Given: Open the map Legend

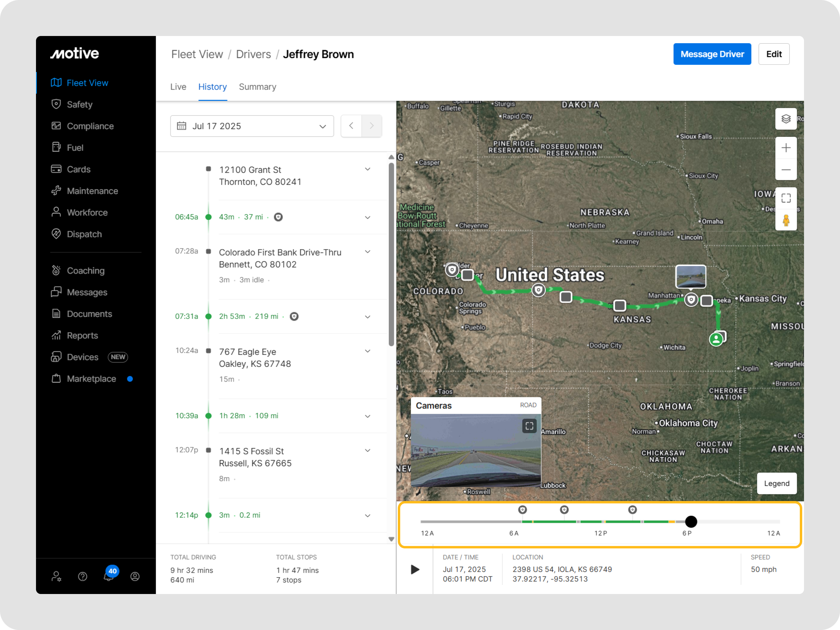Looking at the screenshot, I should coord(776,483).
